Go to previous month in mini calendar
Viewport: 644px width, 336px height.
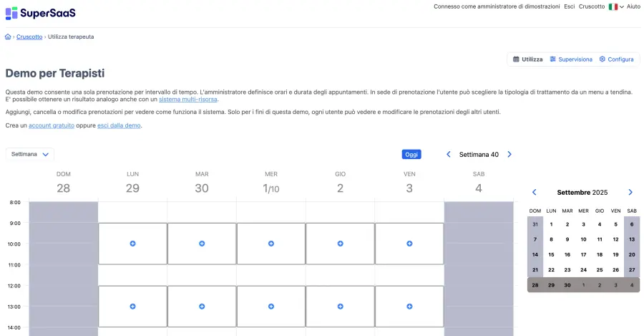coord(534,193)
